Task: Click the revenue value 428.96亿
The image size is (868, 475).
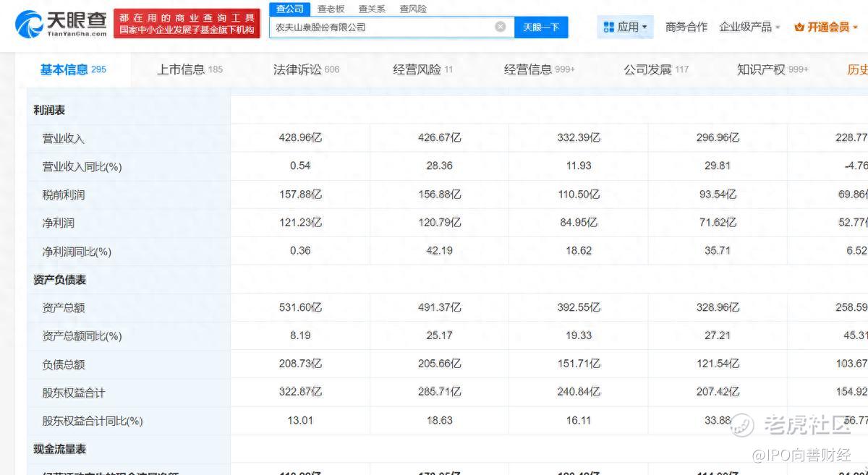Action: pyautogui.click(x=300, y=137)
